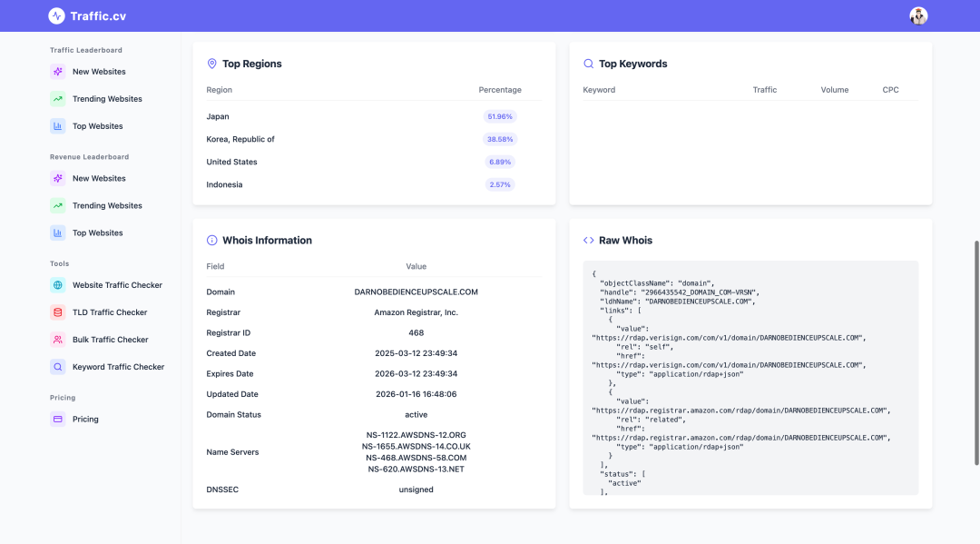Screen dimensions: 980x544
Task: Click the Whois Information section heading
Action: click(x=267, y=240)
